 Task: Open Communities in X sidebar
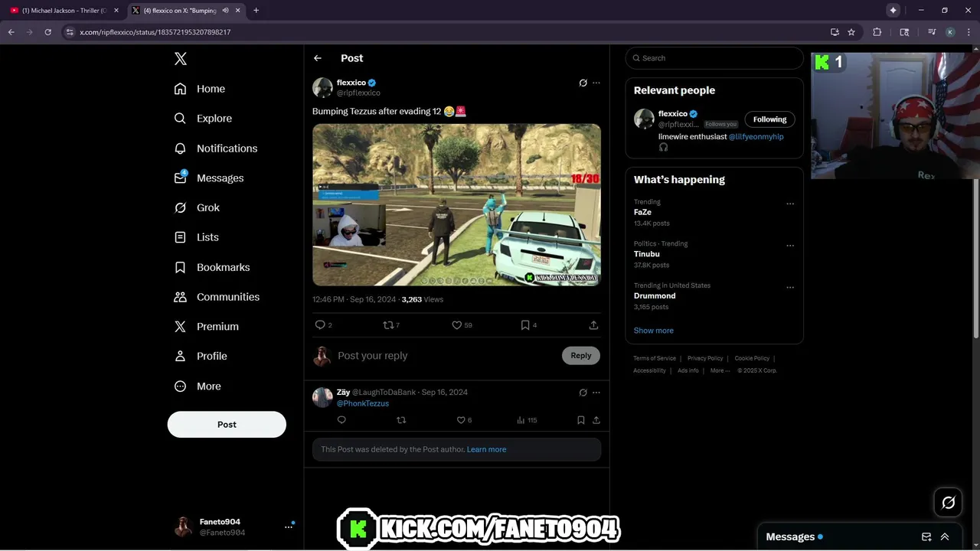216,297
